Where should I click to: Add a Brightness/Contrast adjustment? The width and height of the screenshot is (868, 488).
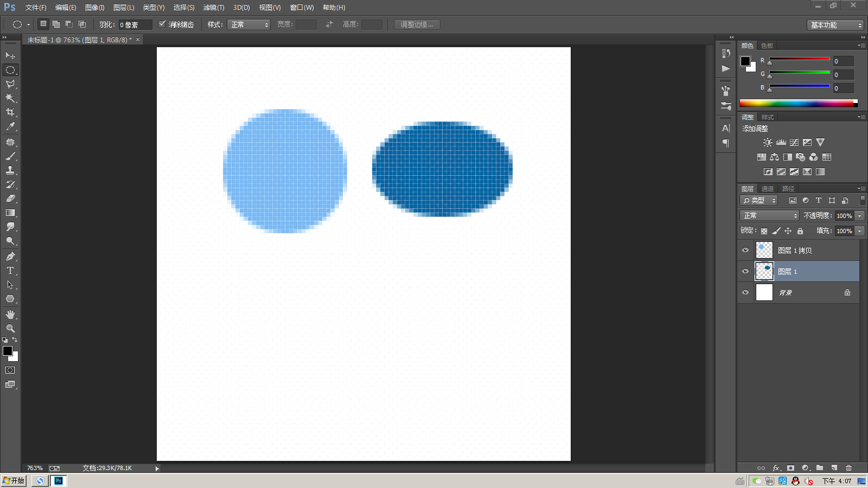pyautogui.click(x=768, y=143)
